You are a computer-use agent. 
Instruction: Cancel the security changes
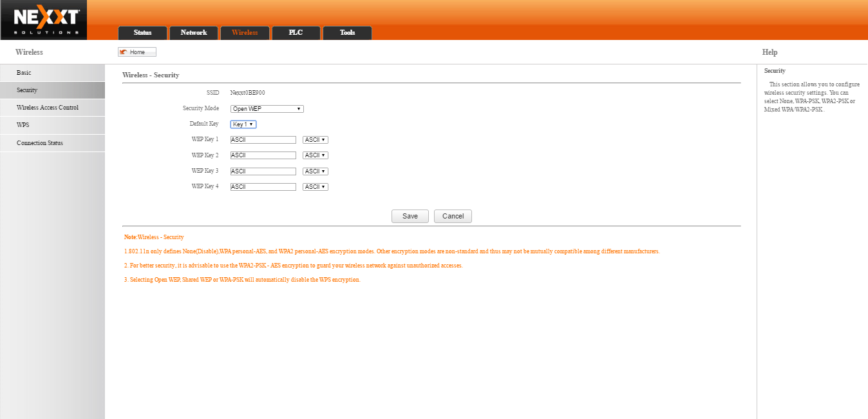pyautogui.click(x=453, y=217)
